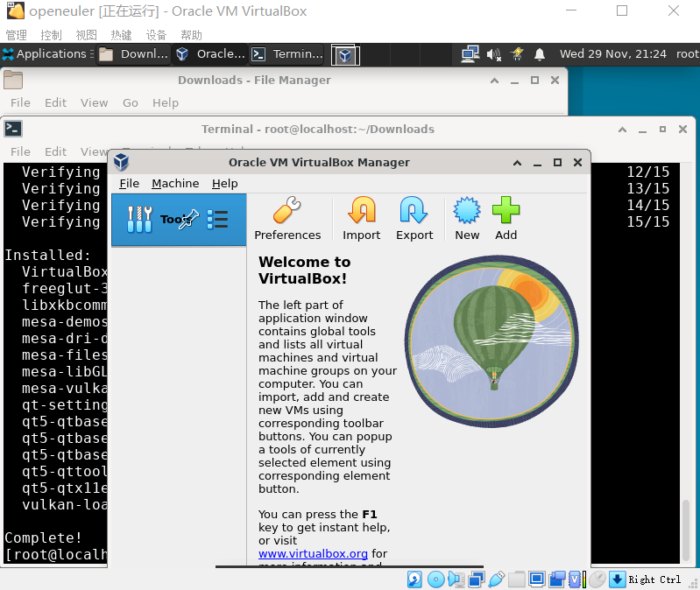Open the Applications menu in top panel
The height and width of the screenshot is (590, 700).
tap(44, 54)
